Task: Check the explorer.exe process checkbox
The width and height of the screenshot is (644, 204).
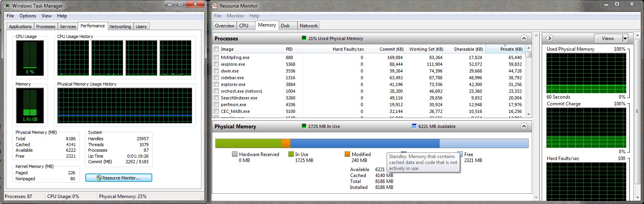Action: (217, 84)
